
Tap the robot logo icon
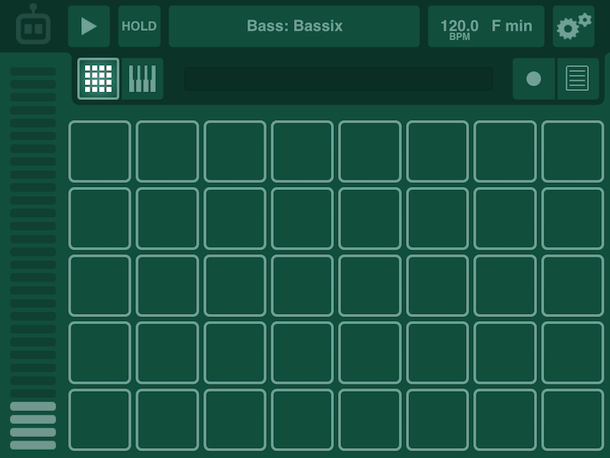point(33,26)
